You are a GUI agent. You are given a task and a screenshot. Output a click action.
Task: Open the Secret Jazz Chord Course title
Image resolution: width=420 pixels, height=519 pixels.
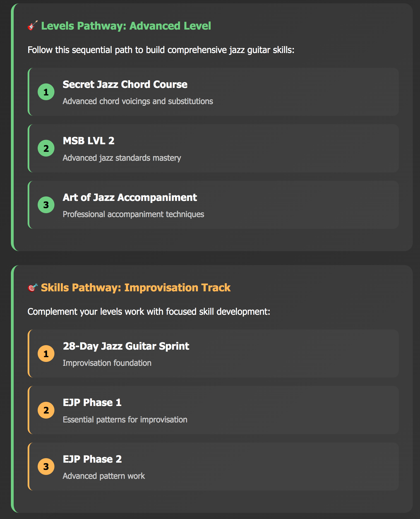tap(125, 84)
